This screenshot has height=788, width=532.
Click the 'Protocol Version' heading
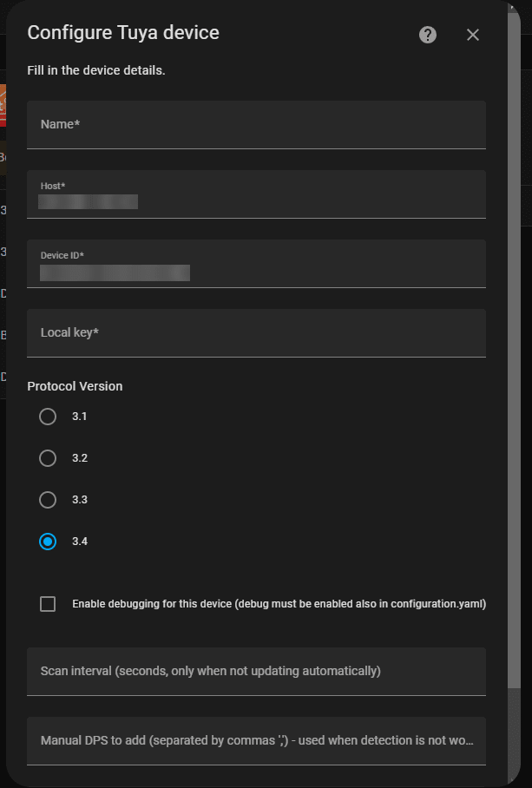(x=75, y=386)
